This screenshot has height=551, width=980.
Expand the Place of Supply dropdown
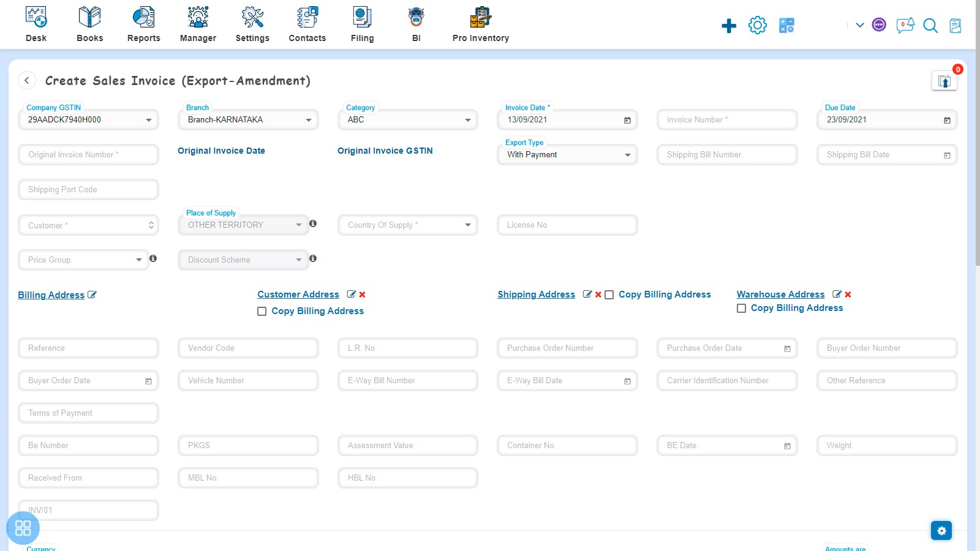pos(298,225)
